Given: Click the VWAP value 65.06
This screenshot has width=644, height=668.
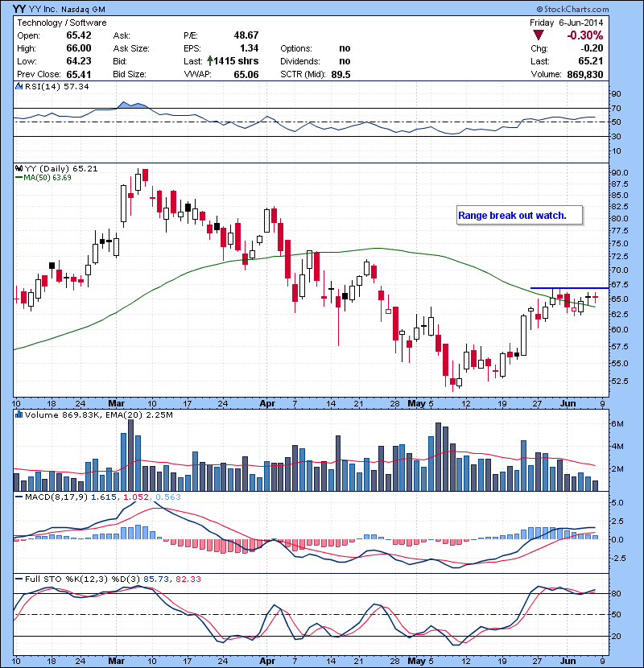Looking at the screenshot, I should coord(246,75).
